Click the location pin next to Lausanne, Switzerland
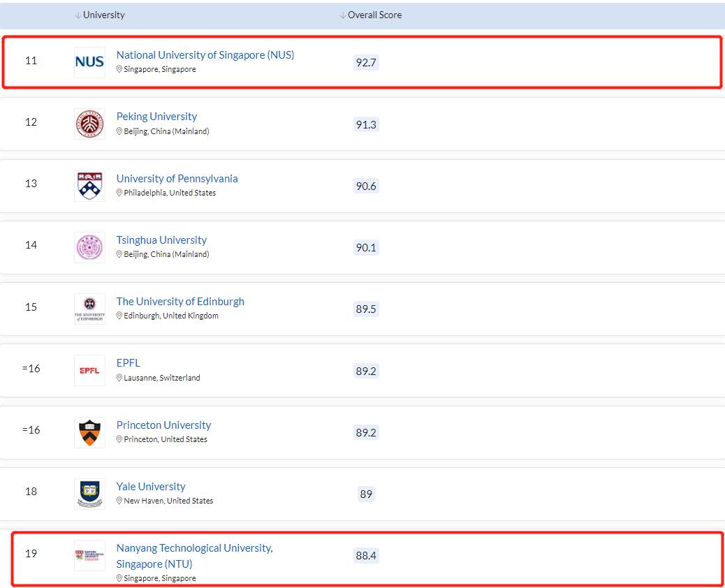725x588 pixels. tap(119, 377)
